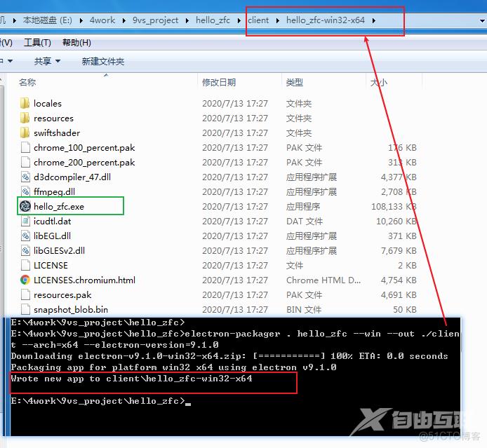Click the command prompt cursor line
487x448 pixels.
click(101, 401)
